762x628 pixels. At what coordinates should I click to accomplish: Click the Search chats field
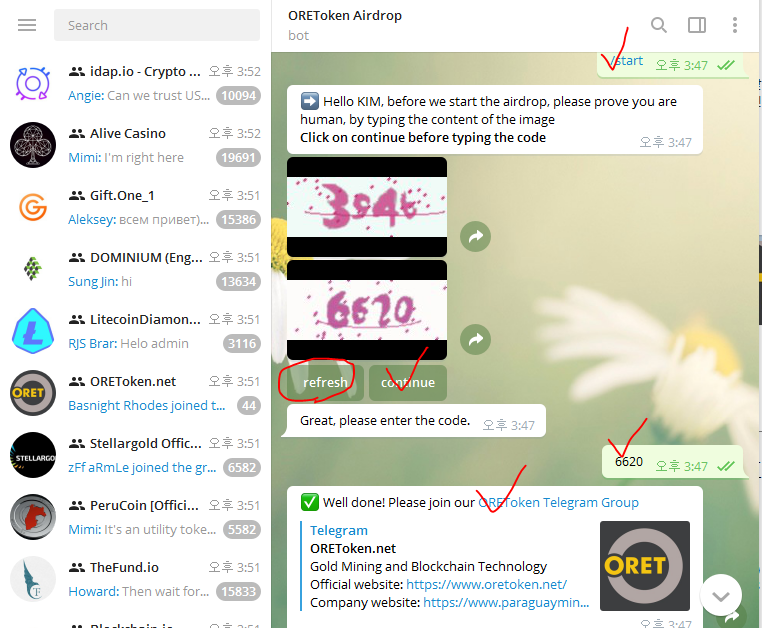pyautogui.click(x=156, y=25)
